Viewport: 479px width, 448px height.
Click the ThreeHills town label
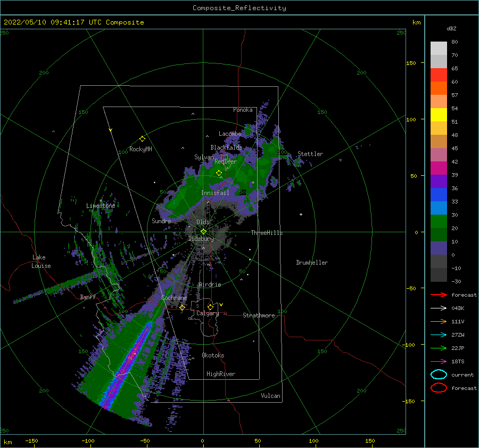pos(267,233)
